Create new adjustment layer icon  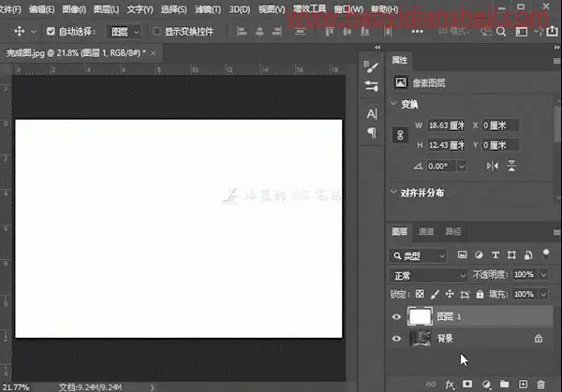coord(486,385)
